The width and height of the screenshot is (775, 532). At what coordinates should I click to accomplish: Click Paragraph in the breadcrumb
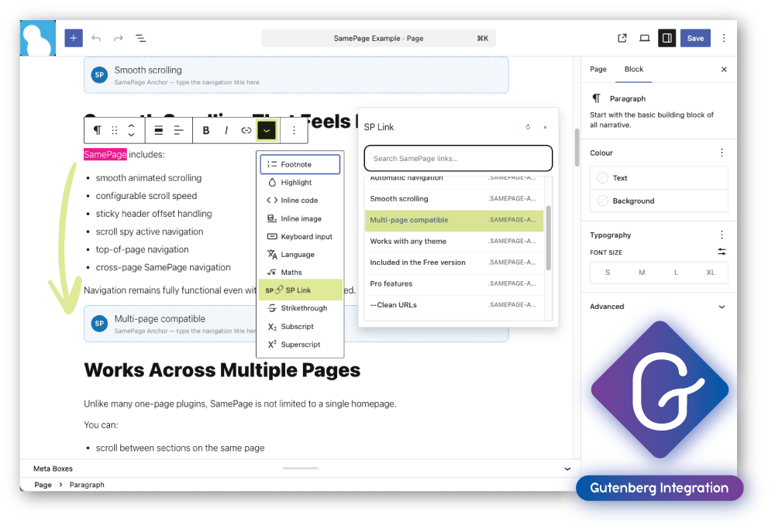[x=87, y=485]
